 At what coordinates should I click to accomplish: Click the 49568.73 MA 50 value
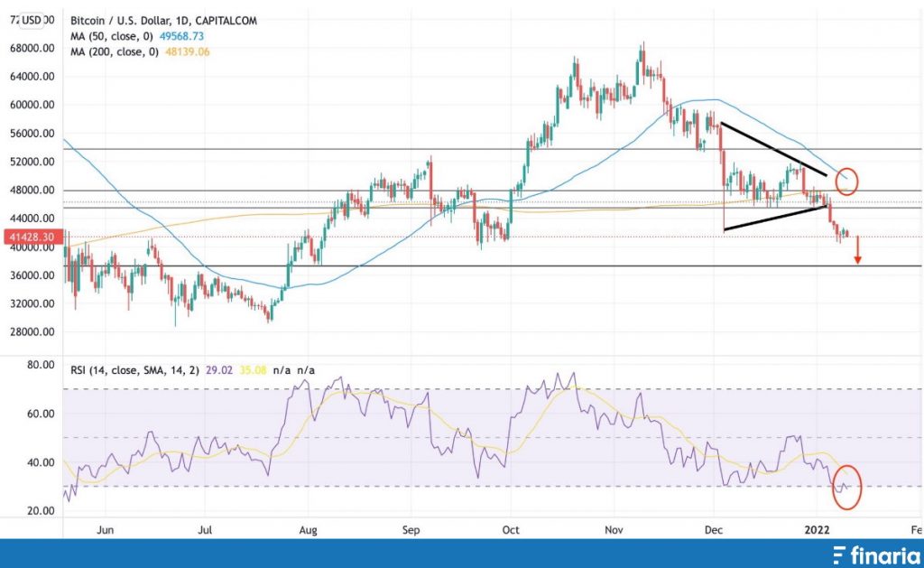click(181, 36)
